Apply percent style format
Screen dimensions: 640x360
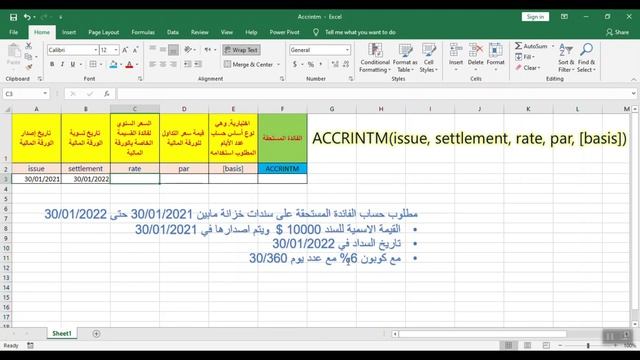click(311, 64)
